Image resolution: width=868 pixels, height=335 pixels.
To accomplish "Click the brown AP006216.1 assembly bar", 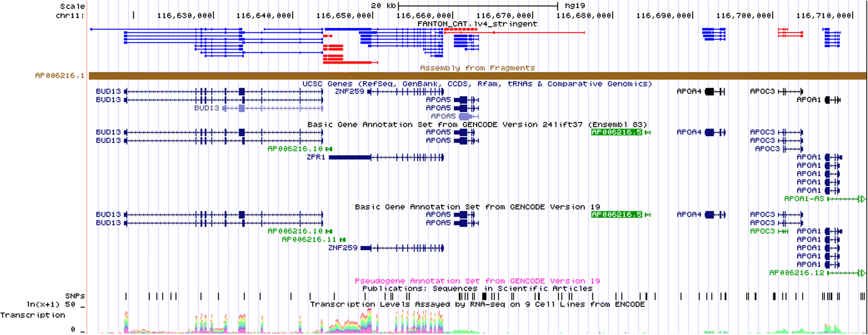I will tap(478, 76).
